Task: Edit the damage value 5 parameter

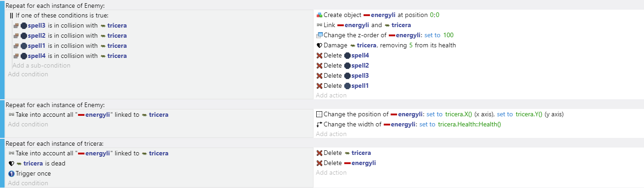Action: [411, 46]
